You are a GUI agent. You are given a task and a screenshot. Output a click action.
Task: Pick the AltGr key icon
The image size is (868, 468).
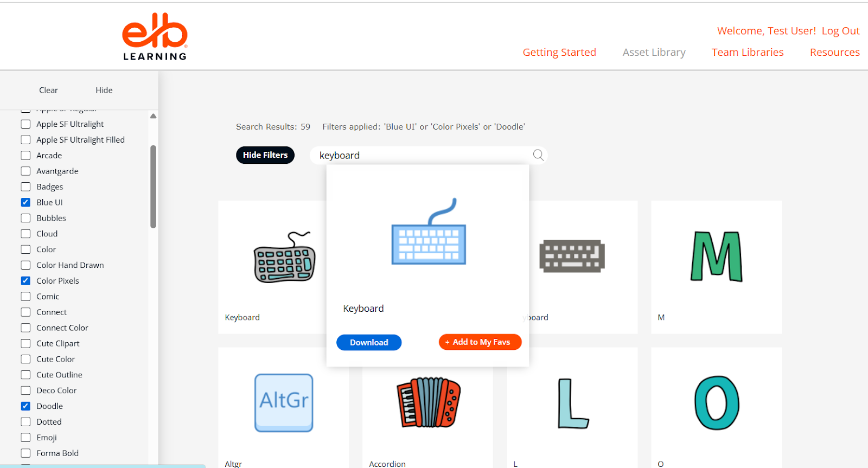tap(284, 402)
